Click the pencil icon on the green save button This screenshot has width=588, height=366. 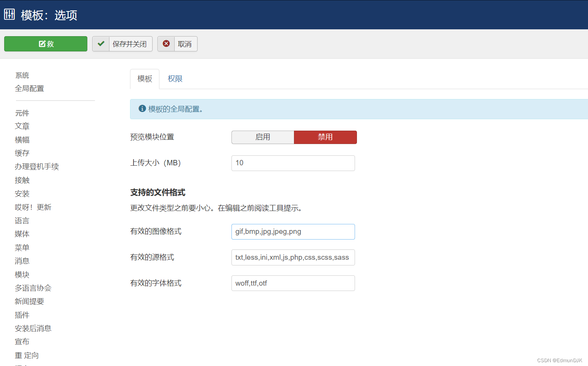click(42, 43)
